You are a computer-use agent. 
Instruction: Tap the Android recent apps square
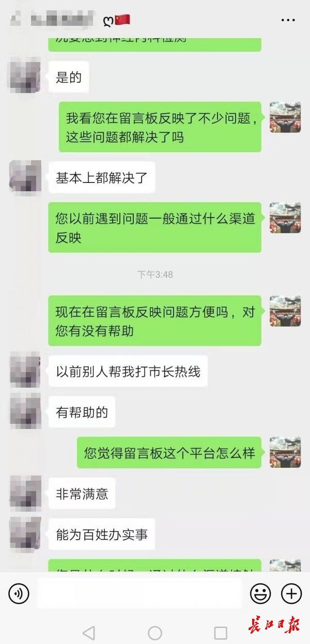click(x=221, y=633)
